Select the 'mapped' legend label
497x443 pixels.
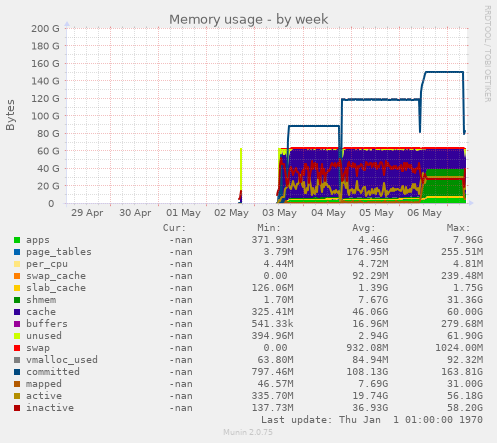[x=44, y=384]
